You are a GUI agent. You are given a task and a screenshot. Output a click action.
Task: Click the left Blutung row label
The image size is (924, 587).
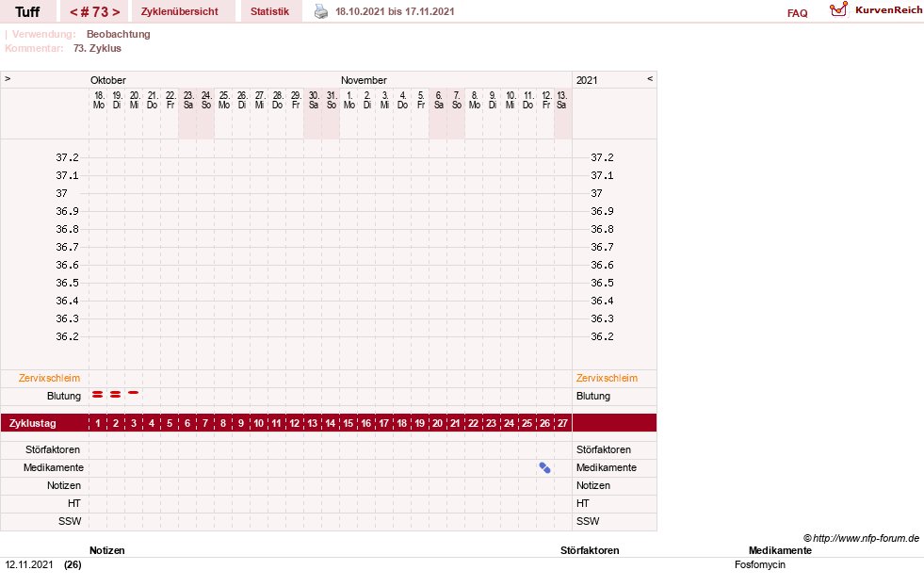(x=64, y=396)
